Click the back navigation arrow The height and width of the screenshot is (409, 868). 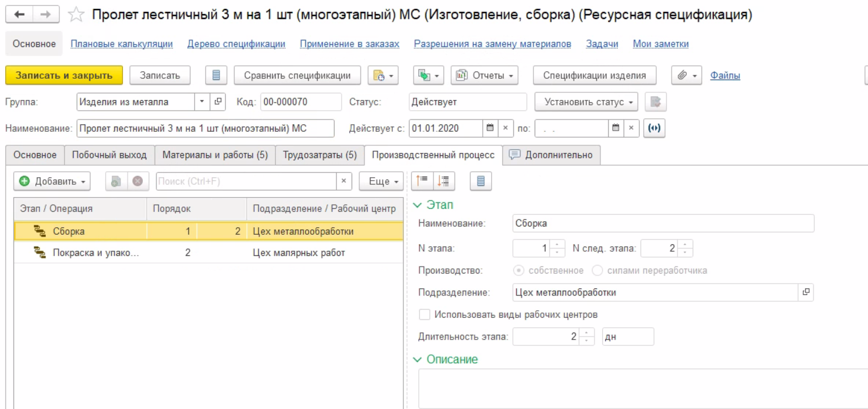[x=19, y=15]
